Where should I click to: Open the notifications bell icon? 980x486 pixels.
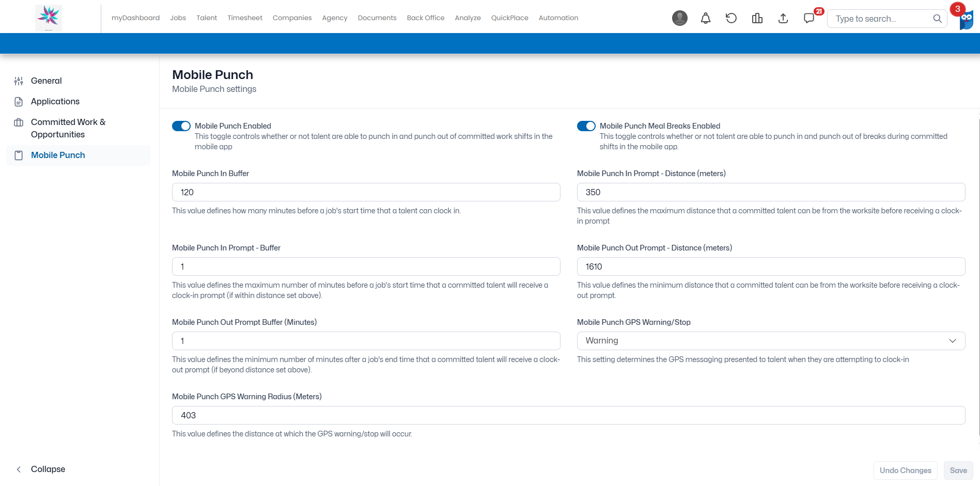(705, 18)
